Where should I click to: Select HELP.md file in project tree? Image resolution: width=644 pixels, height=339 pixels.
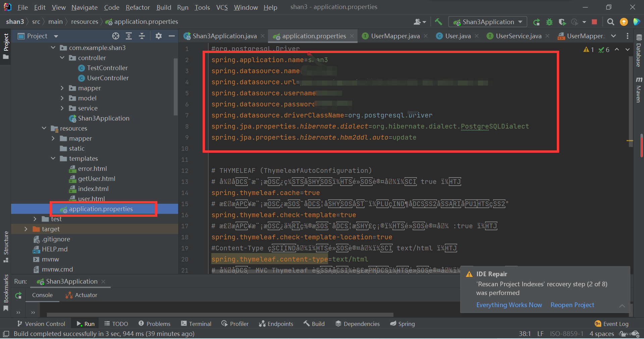[x=50, y=249]
